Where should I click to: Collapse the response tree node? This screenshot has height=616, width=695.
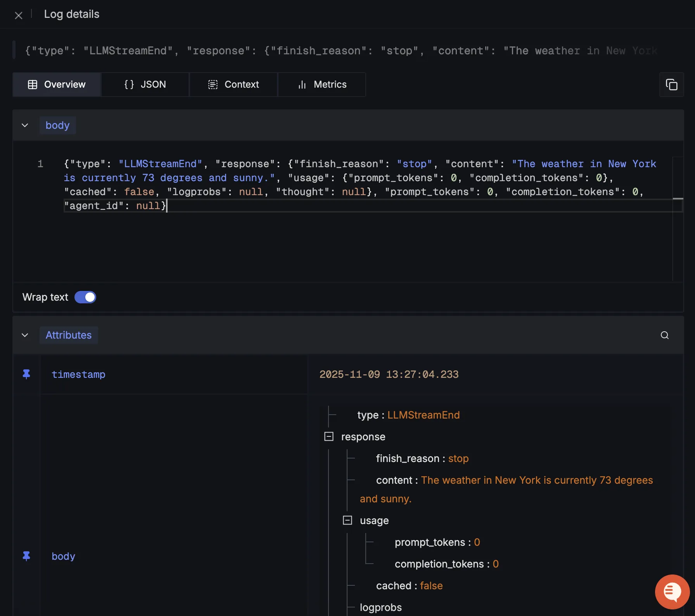click(329, 436)
